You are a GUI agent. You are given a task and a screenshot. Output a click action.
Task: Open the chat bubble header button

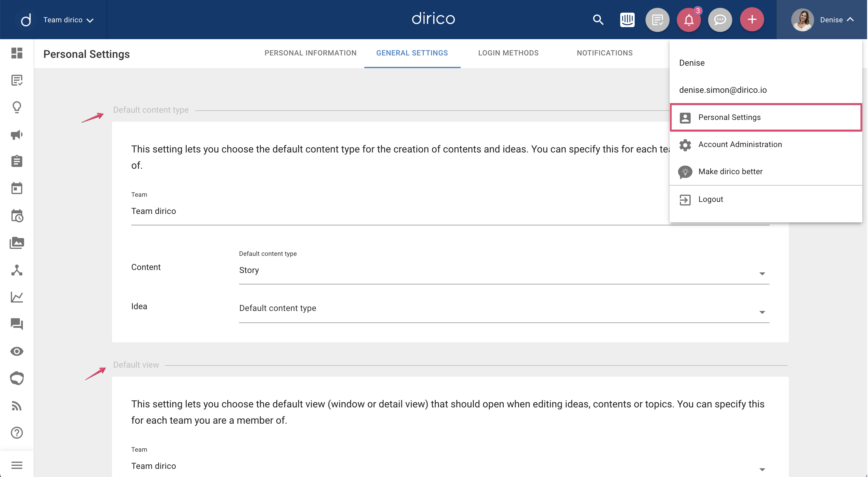click(x=720, y=20)
